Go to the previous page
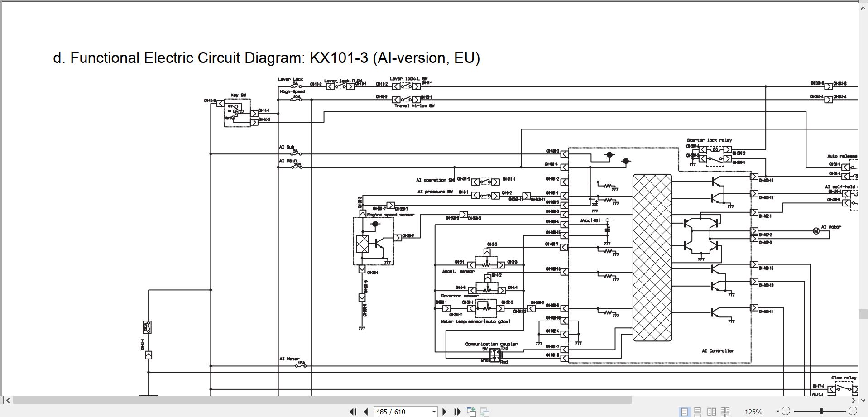Screen dimensions: 868x417 (366, 412)
